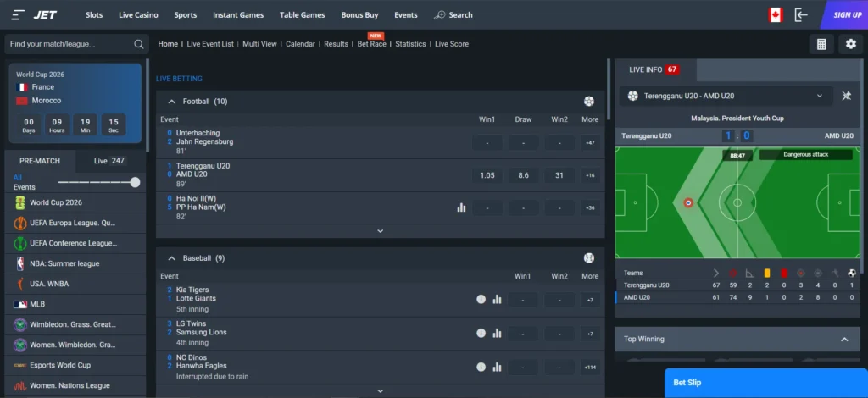The width and height of the screenshot is (868, 398).
Task: Open Sports in top navigation
Action: [186, 15]
